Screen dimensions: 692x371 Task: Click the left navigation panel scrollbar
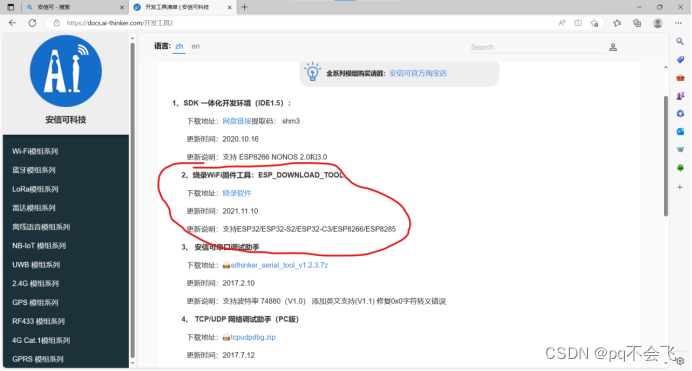tap(132, 201)
